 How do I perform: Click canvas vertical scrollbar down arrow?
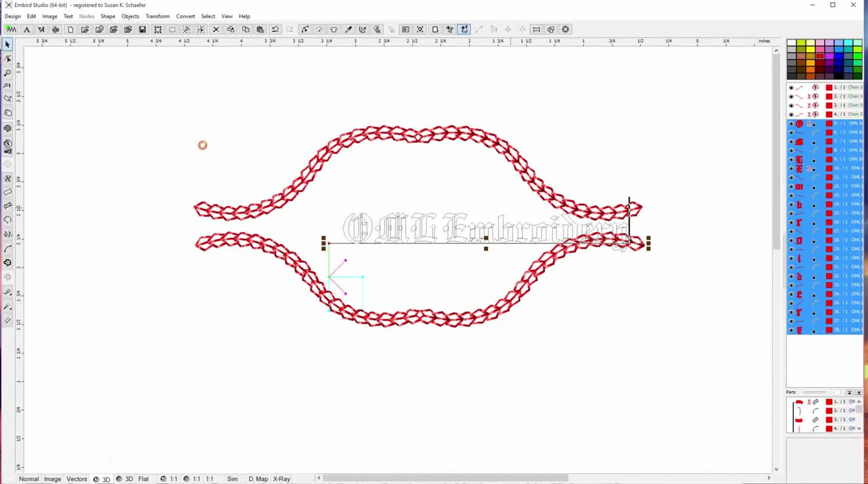[x=776, y=469]
